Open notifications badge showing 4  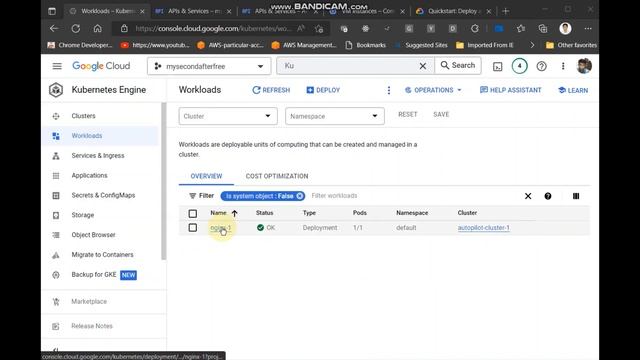tap(519, 66)
